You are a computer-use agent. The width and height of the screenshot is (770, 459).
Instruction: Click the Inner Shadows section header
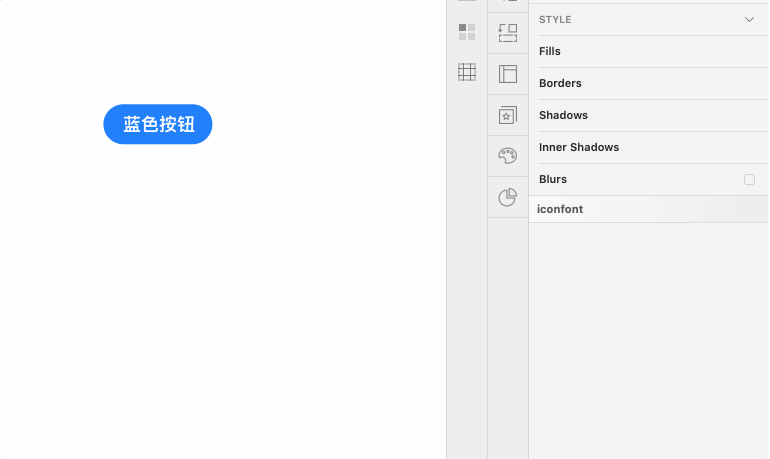(579, 147)
